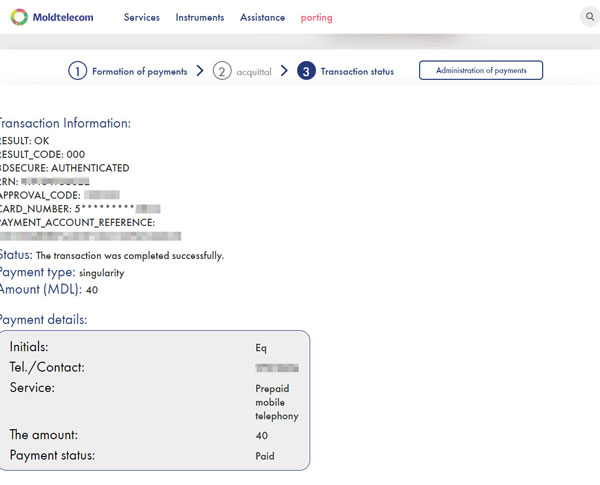Click the step 1 circle number

point(78,71)
